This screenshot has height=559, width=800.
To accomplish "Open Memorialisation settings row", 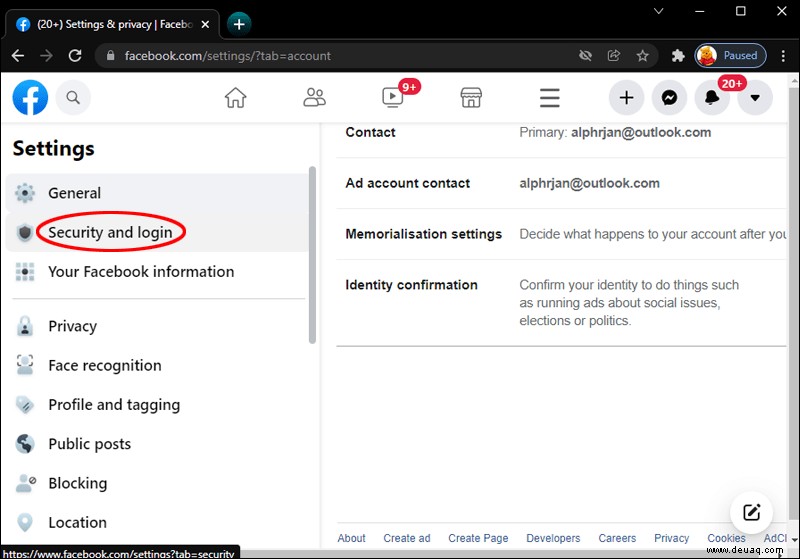I will [x=561, y=234].
